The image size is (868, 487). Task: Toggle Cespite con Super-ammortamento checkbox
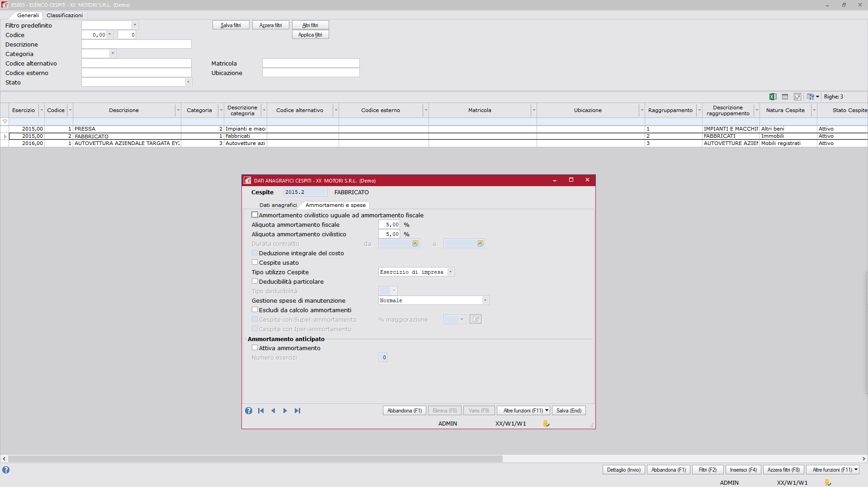coord(255,319)
